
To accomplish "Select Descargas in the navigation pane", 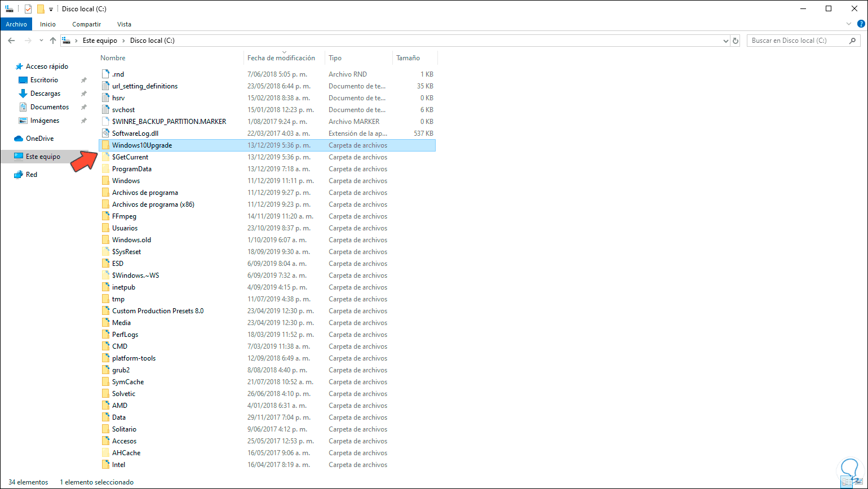I will pyautogui.click(x=45, y=94).
